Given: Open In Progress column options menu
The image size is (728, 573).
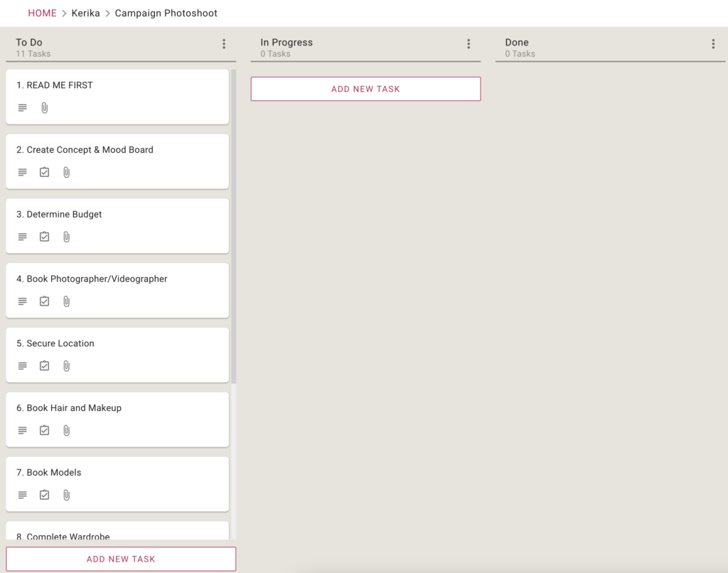Looking at the screenshot, I should [469, 43].
